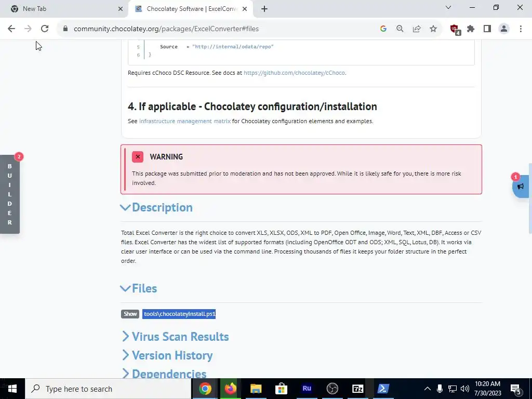Click the page vertical scrollbar thumb

click(x=530, y=198)
